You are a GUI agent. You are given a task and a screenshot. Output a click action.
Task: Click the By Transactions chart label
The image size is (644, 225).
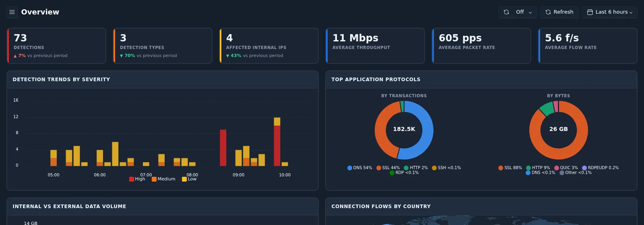[404, 96]
